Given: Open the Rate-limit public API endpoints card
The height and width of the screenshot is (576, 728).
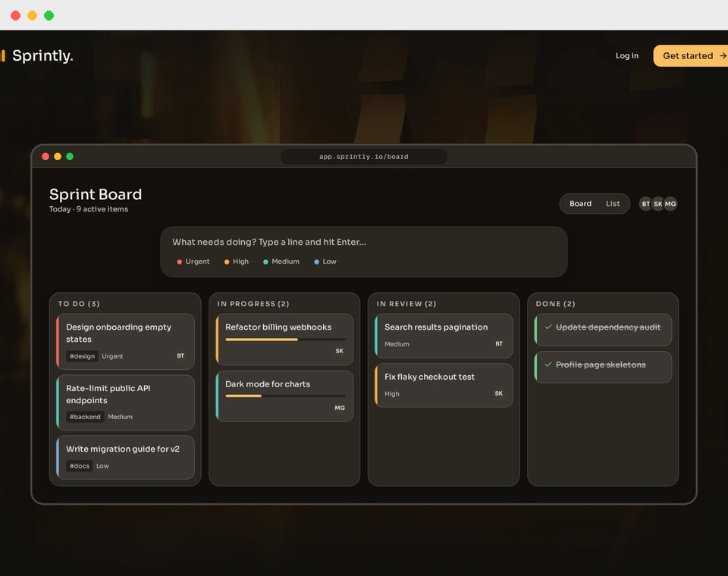Looking at the screenshot, I should pyautogui.click(x=125, y=402).
